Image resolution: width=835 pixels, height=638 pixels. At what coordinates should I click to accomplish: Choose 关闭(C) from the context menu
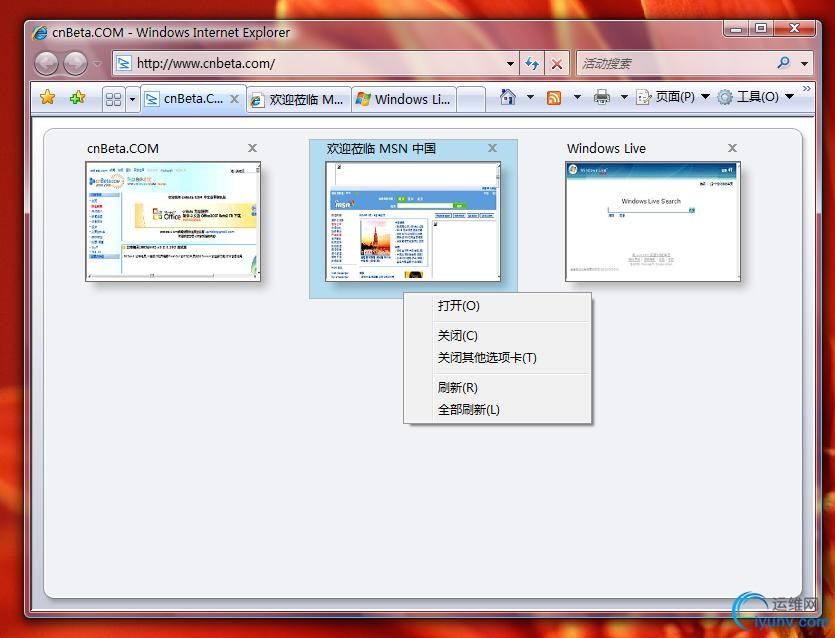click(497, 336)
